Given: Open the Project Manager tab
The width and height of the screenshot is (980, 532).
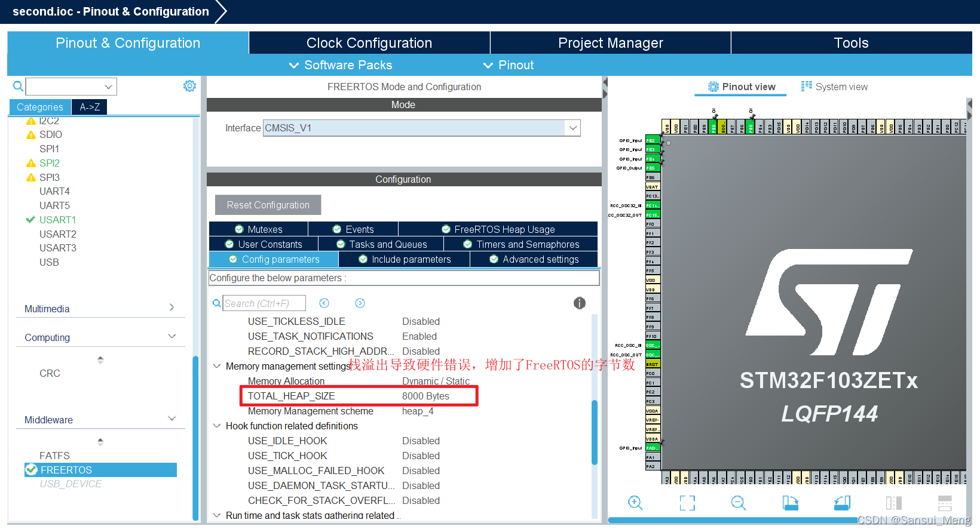Looking at the screenshot, I should (x=611, y=43).
